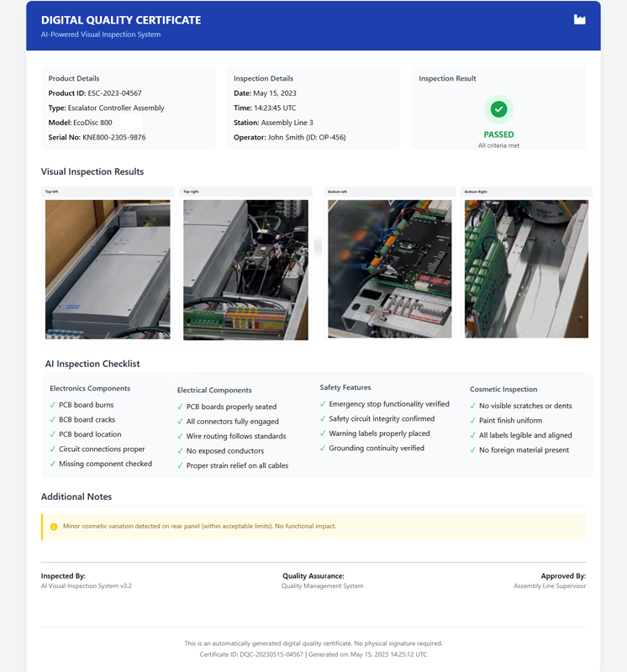Click the factory icon in certificate header
This screenshot has width=627, height=672.
click(579, 19)
